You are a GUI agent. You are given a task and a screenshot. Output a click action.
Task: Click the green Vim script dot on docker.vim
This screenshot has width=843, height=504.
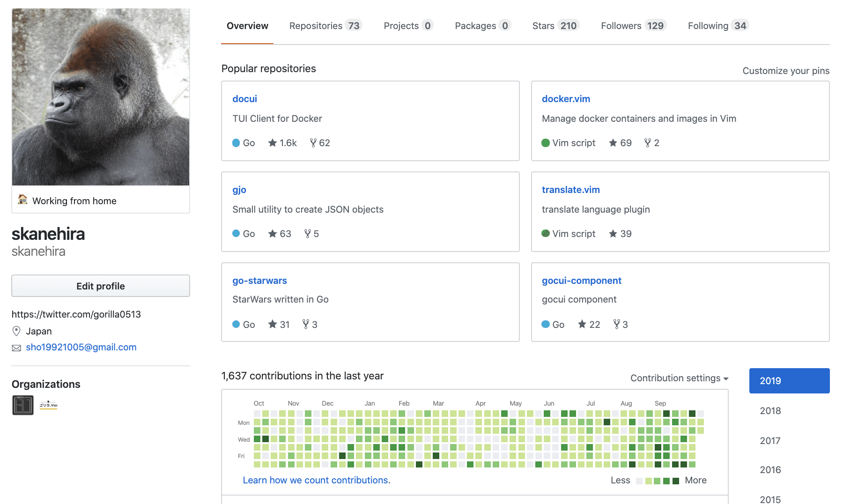pyautogui.click(x=546, y=143)
